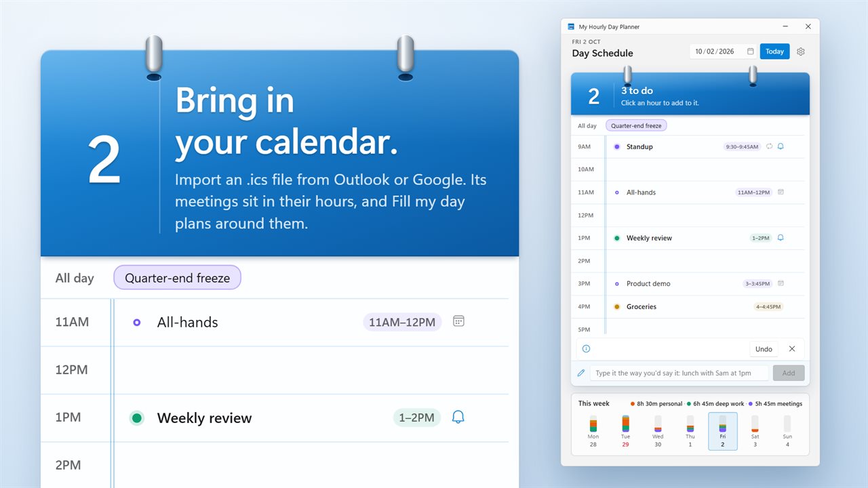Click All-hands' ring marker in planner window
Viewport: 868px width, 488px height.
pyautogui.click(x=616, y=192)
